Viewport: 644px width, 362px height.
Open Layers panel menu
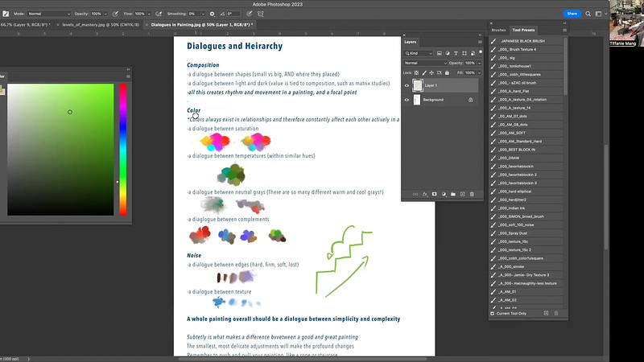[480, 42]
